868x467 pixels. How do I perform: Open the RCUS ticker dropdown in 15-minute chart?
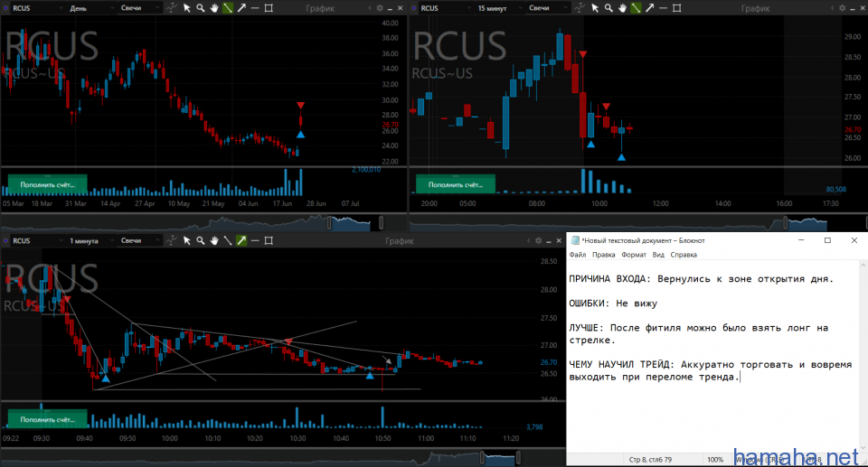[444, 8]
